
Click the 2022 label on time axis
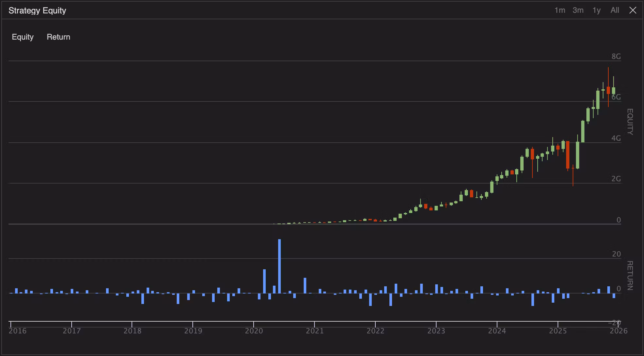375,331
